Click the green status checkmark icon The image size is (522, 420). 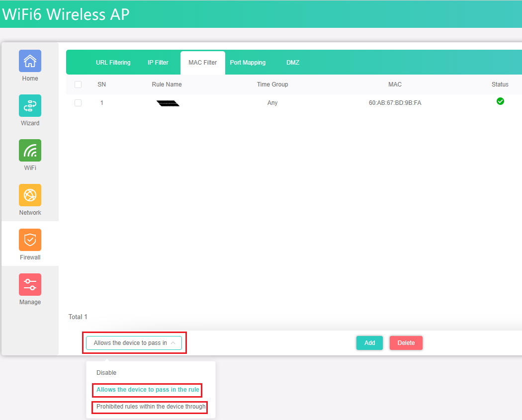[500, 101]
